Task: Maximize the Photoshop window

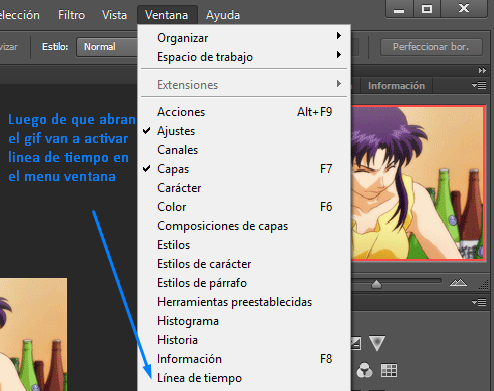Action: (427, 9)
